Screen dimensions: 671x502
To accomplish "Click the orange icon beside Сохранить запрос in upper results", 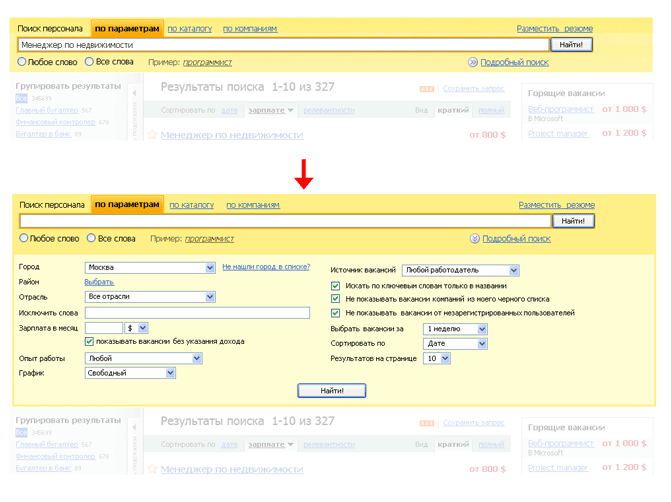I will click(x=427, y=89).
